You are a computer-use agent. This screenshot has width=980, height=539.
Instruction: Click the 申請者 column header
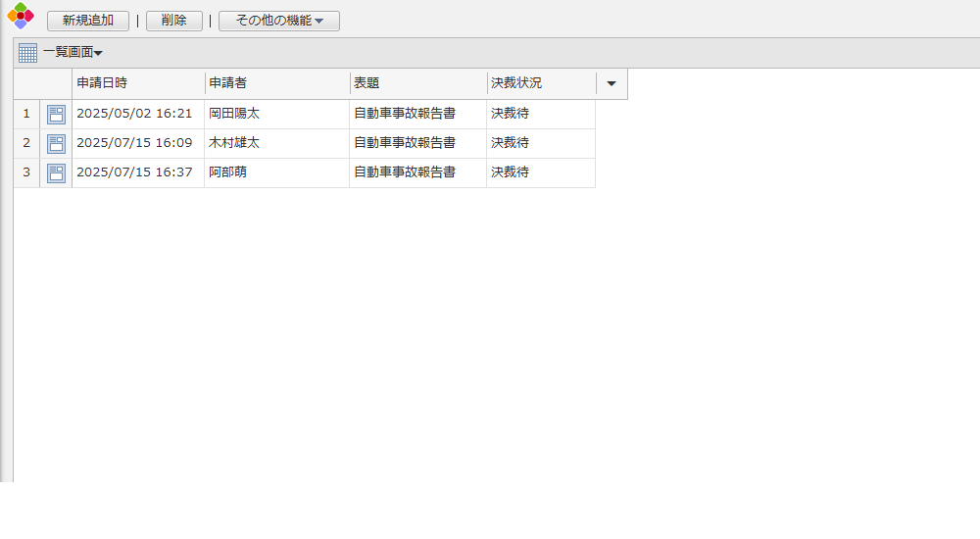(276, 84)
